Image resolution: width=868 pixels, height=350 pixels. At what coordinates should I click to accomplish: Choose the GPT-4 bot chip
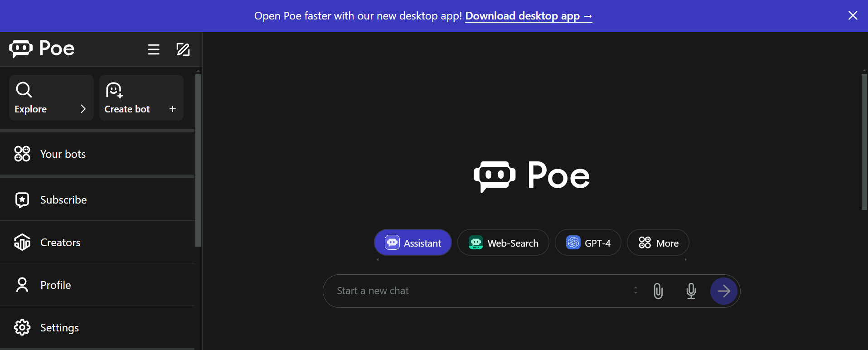(588, 243)
